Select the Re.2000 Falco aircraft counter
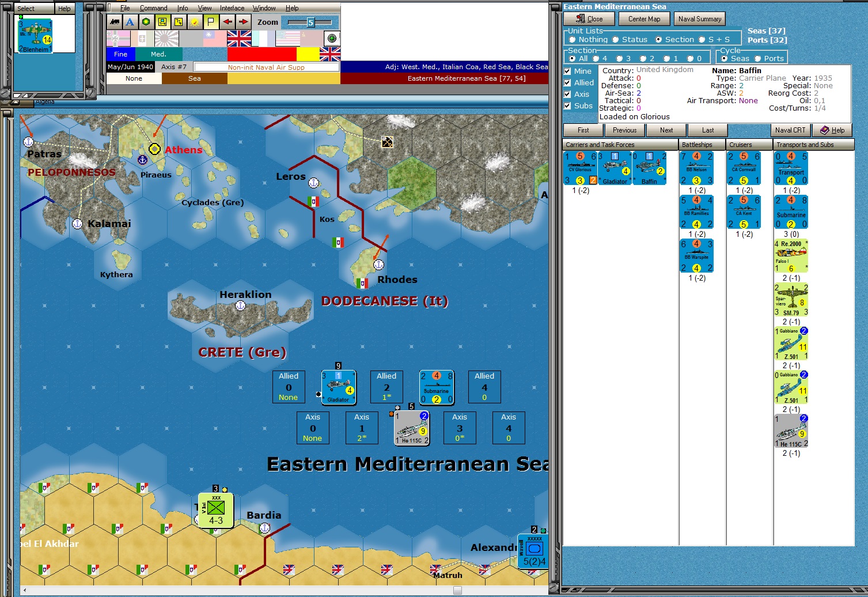The image size is (868, 597). [x=791, y=256]
